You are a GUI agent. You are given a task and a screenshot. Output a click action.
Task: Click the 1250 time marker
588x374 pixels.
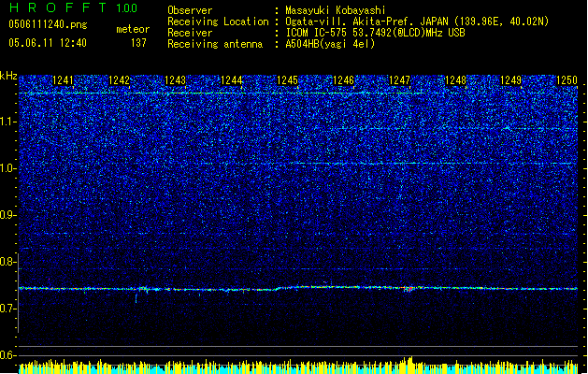pyautogui.click(x=566, y=79)
